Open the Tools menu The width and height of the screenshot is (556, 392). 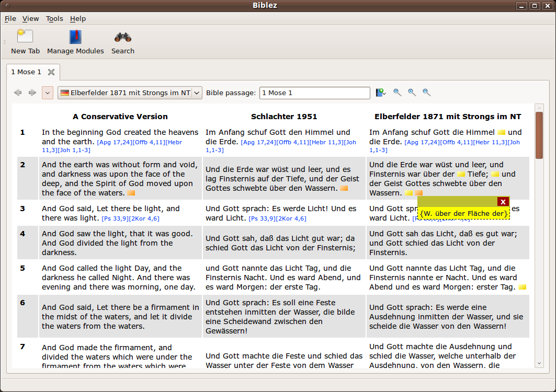[x=54, y=18]
